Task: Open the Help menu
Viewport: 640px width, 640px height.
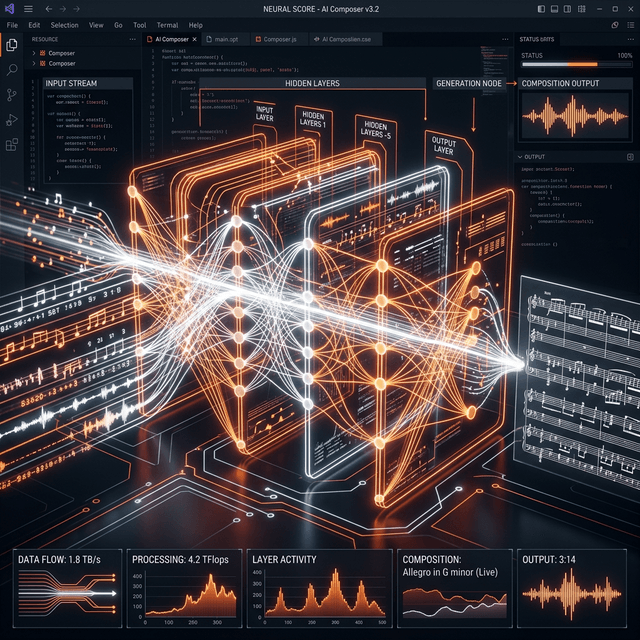Action: click(x=196, y=25)
